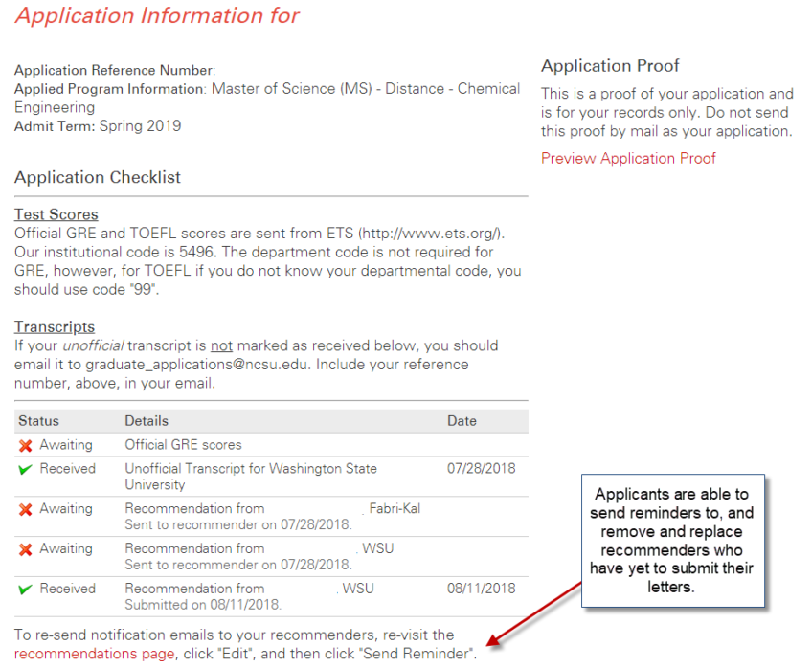Screen dimensions: 812x668
Task: Click the red X beside Official GRE scores
Action: 26,446
